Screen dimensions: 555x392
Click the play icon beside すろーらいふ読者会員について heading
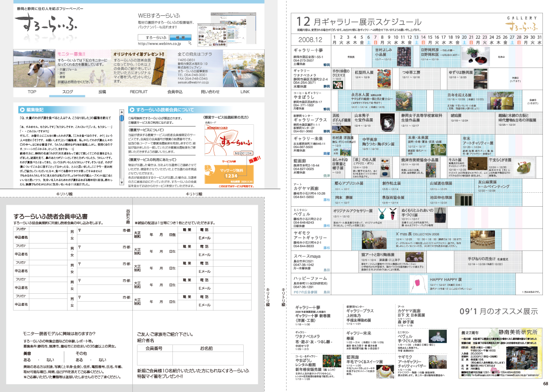[x=132, y=110]
